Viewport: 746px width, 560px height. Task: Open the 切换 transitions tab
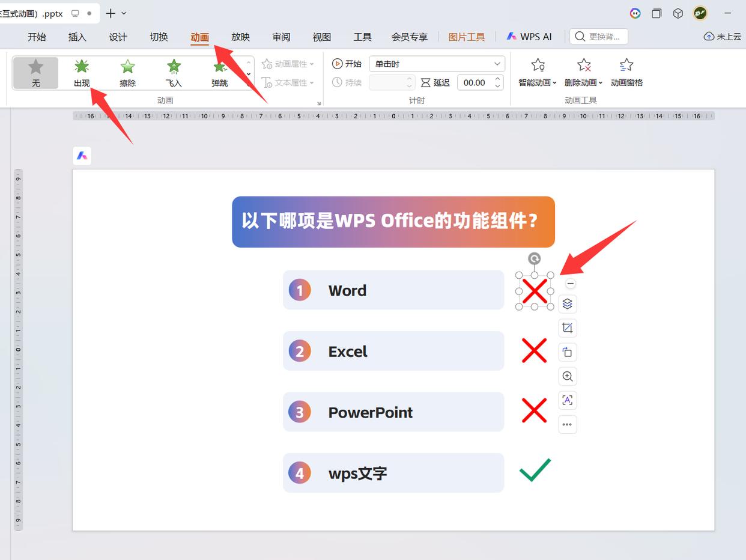159,37
